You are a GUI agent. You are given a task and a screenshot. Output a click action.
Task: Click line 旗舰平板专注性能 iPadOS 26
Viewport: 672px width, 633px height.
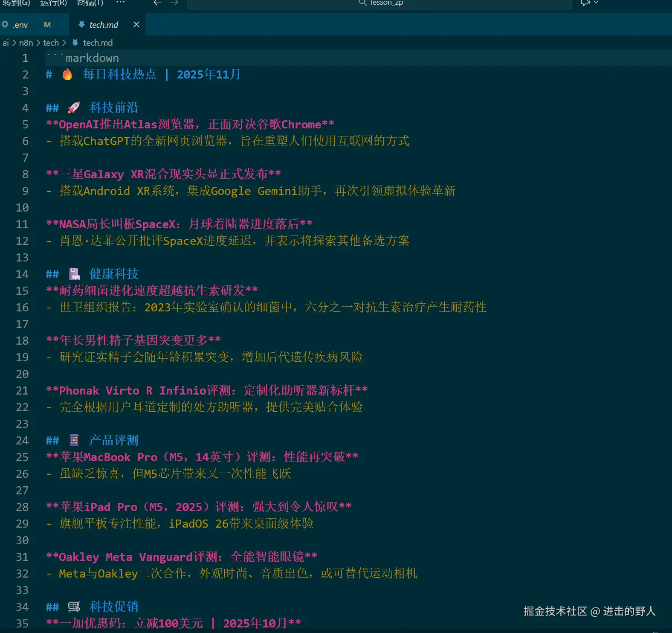pos(180,524)
